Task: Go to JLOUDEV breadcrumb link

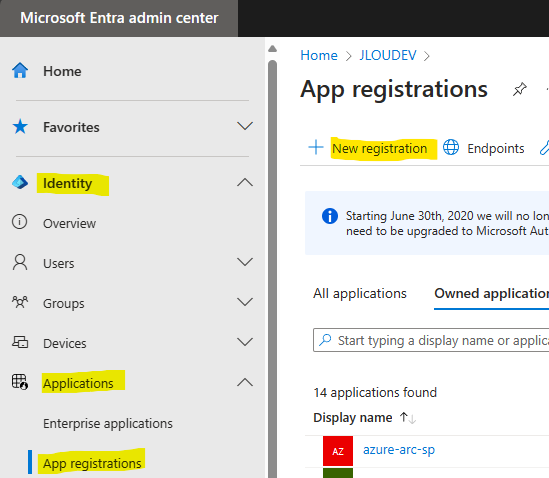Action: (388, 55)
